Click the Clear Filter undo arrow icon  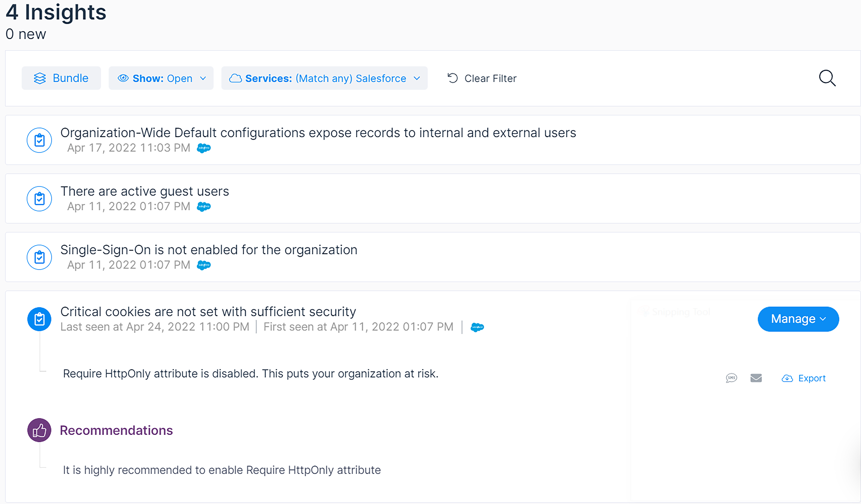(x=453, y=78)
